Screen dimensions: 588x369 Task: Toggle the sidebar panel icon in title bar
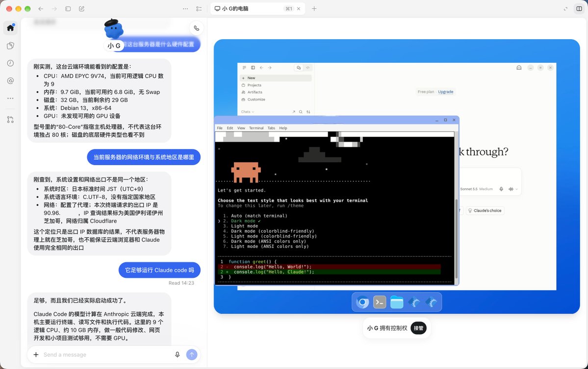68,9
